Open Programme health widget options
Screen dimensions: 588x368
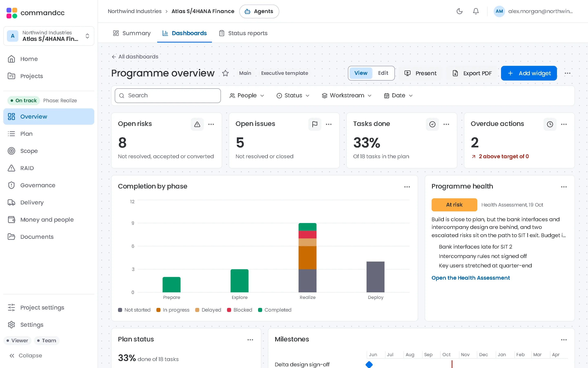(x=564, y=187)
